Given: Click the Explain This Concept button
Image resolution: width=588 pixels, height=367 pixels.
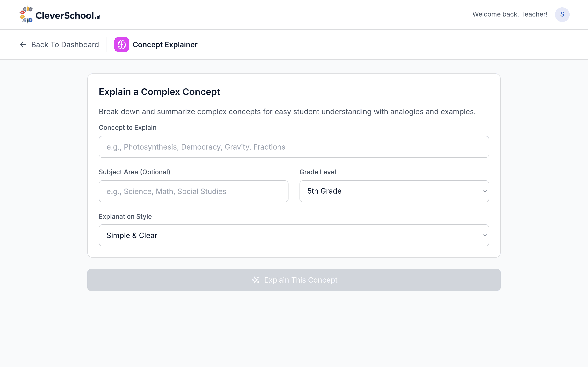Looking at the screenshot, I should [x=294, y=280].
